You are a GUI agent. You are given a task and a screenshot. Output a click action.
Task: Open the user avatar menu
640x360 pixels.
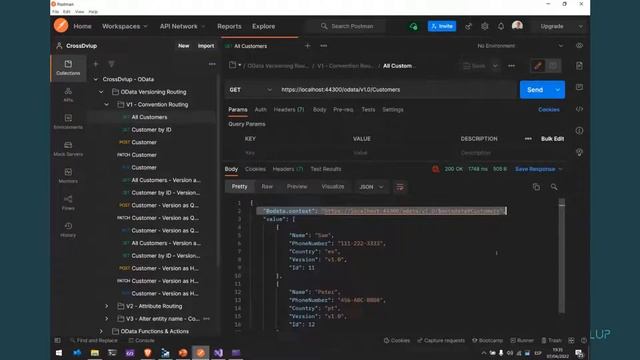(x=518, y=26)
